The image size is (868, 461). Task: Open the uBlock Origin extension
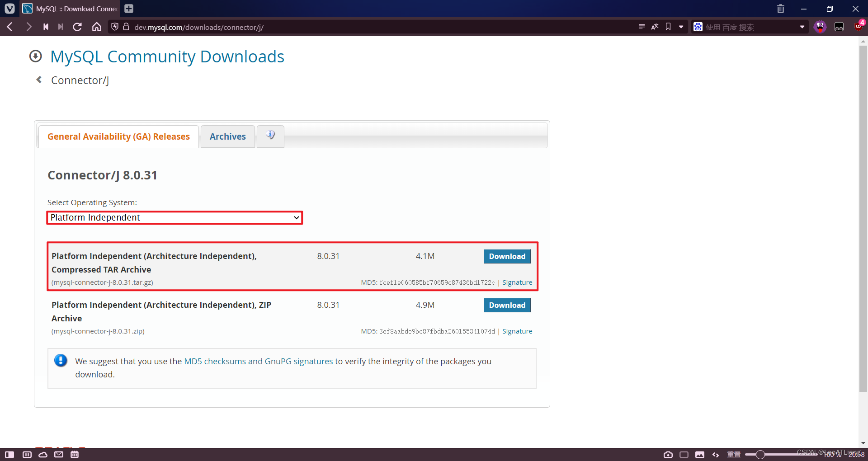[x=859, y=26]
